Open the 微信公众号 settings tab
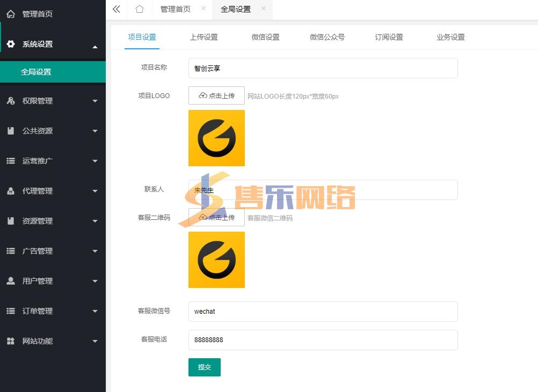 click(x=327, y=37)
